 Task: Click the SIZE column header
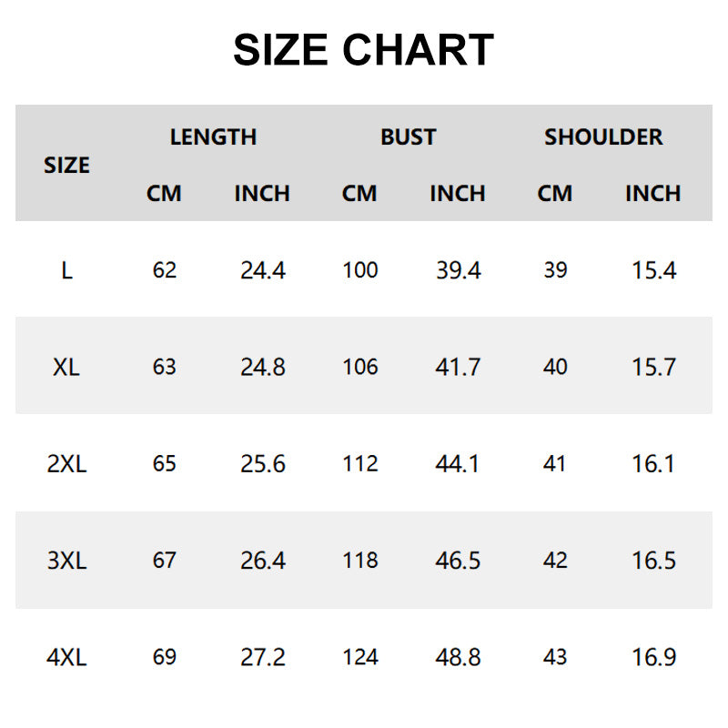tap(66, 166)
